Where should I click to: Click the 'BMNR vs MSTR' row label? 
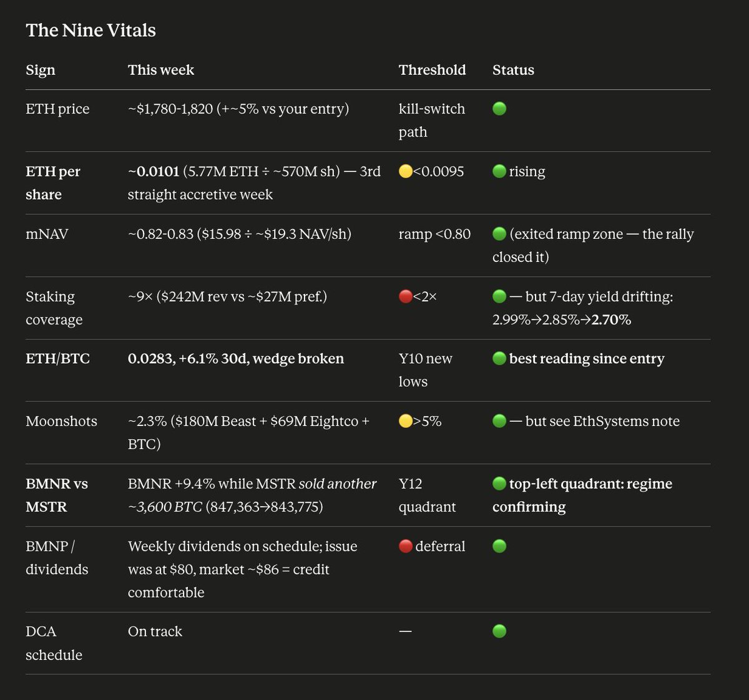(x=57, y=495)
